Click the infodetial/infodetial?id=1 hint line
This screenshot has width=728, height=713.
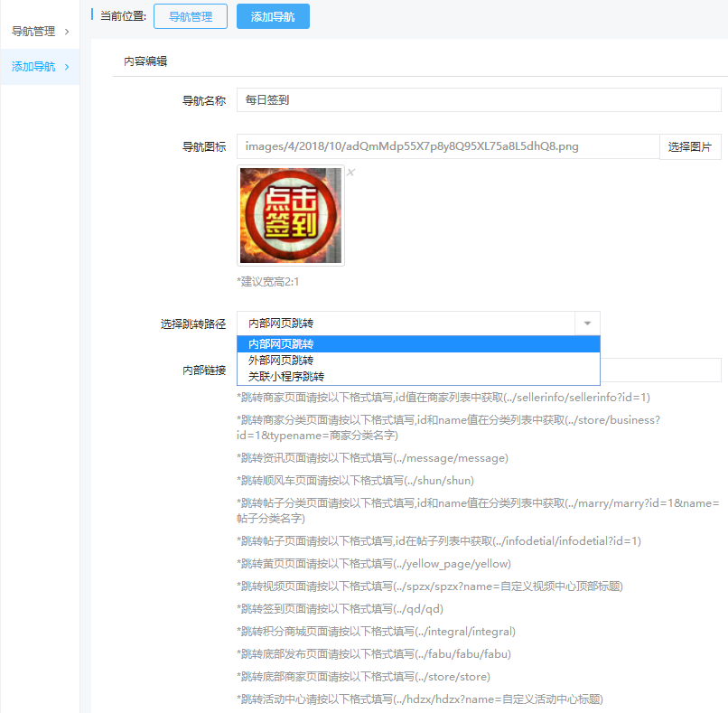click(x=439, y=541)
